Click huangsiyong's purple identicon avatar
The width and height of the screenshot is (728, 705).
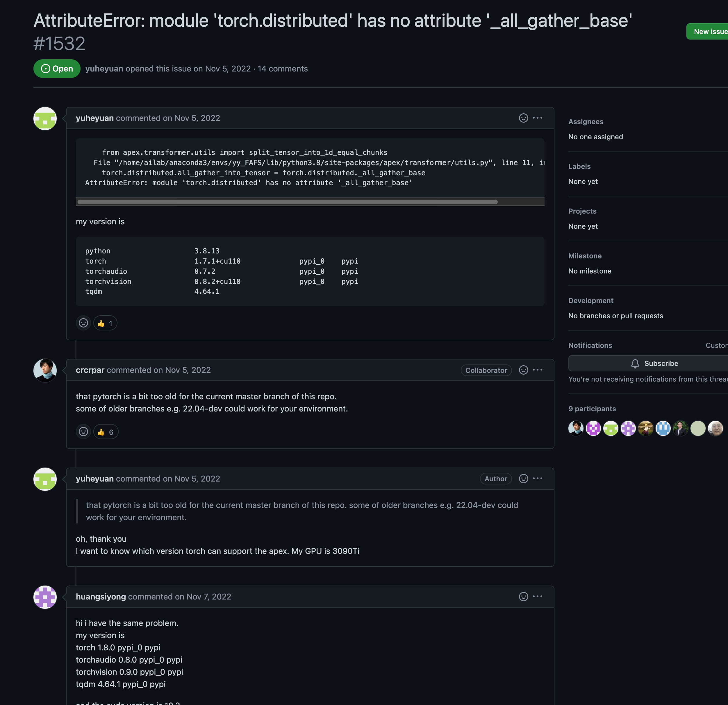45,597
